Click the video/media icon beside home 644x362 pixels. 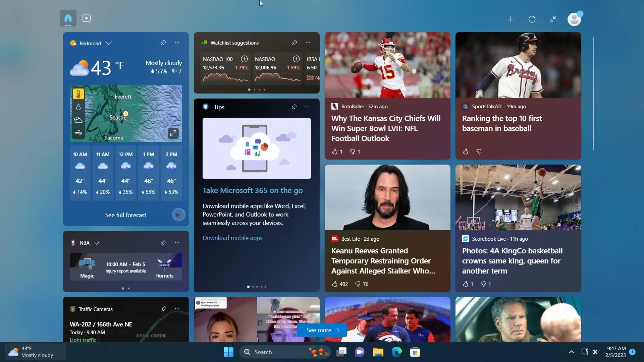[86, 18]
